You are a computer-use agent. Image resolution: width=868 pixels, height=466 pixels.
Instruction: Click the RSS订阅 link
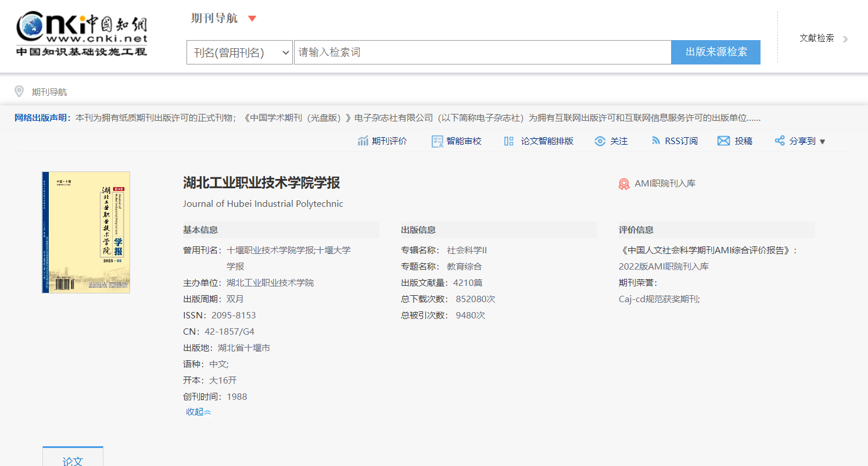click(x=682, y=141)
